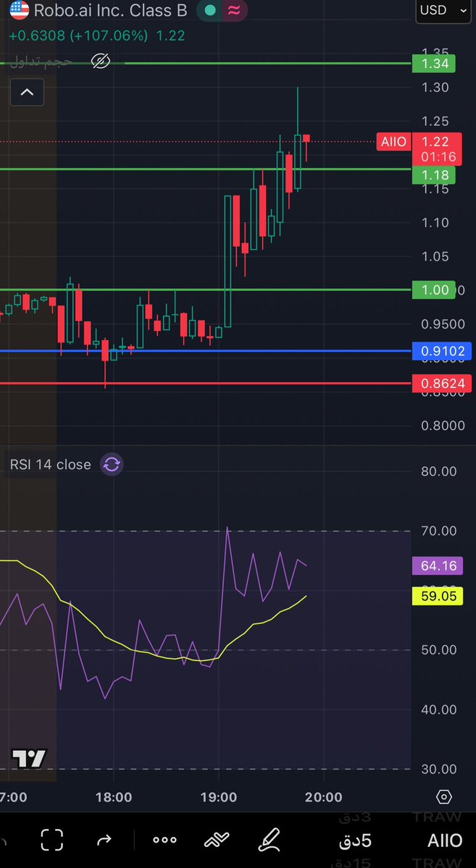Tap the red AIIO last price label
Viewport: 476px width, 868px height.
(x=393, y=142)
